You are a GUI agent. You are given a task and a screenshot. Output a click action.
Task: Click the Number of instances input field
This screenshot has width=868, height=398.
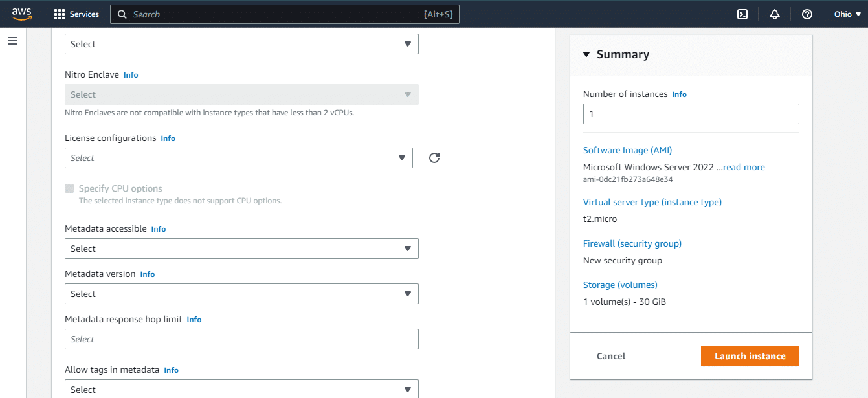(691, 113)
